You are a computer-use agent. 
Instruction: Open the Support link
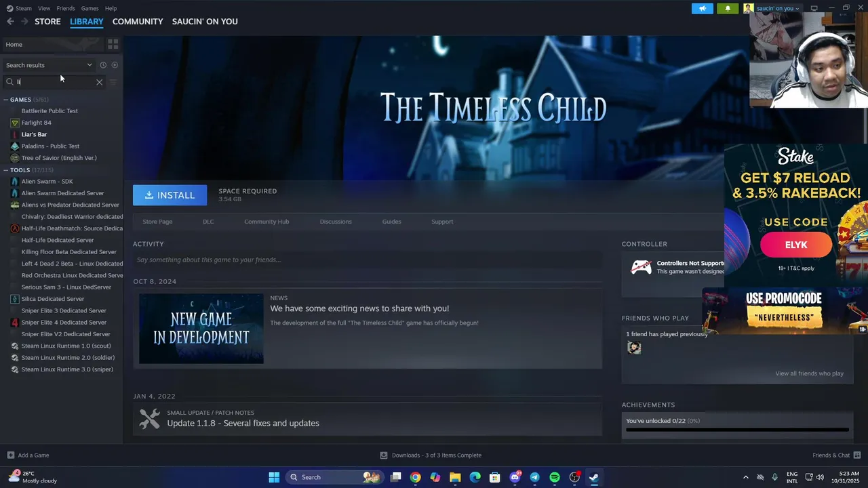pyautogui.click(x=442, y=222)
